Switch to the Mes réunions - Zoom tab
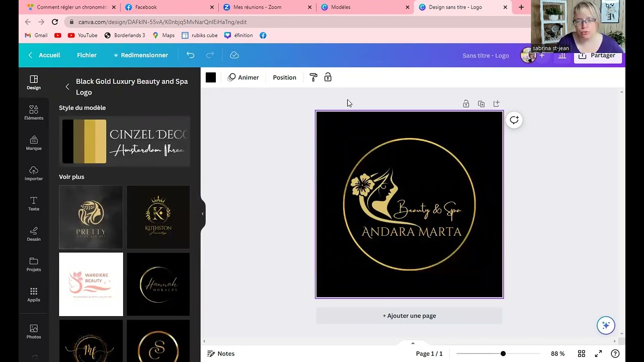644x362 pixels. [268, 7]
